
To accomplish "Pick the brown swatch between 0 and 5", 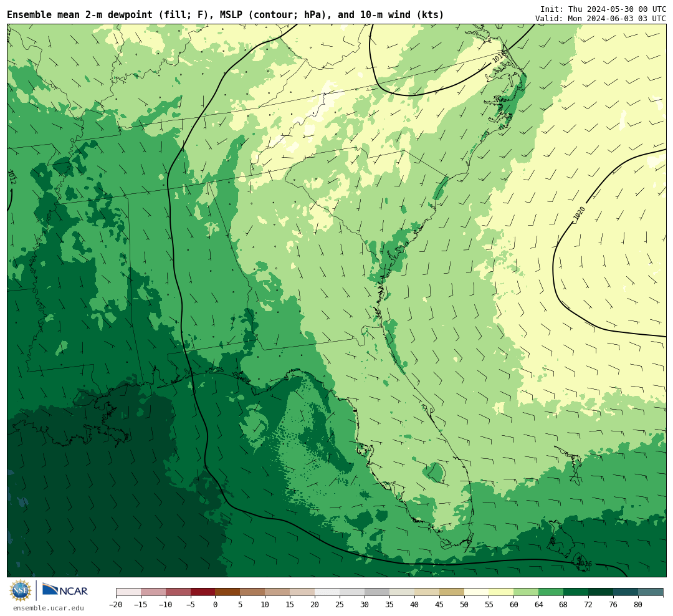I will 228,592.
